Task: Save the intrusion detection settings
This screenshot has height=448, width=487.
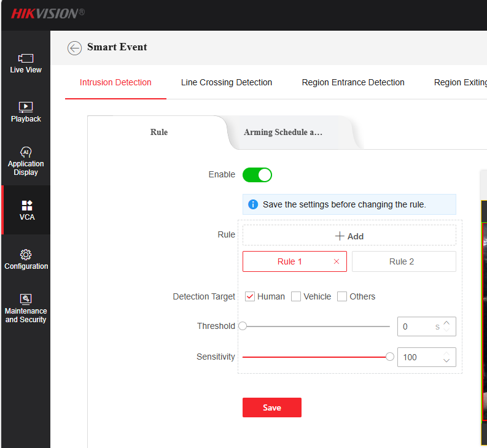Action: (272, 407)
